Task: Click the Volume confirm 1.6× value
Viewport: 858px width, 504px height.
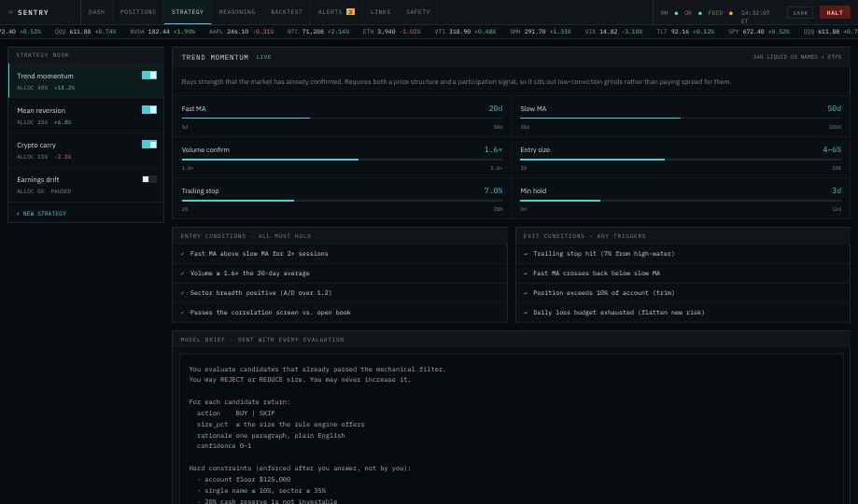Action: click(493, 149)
